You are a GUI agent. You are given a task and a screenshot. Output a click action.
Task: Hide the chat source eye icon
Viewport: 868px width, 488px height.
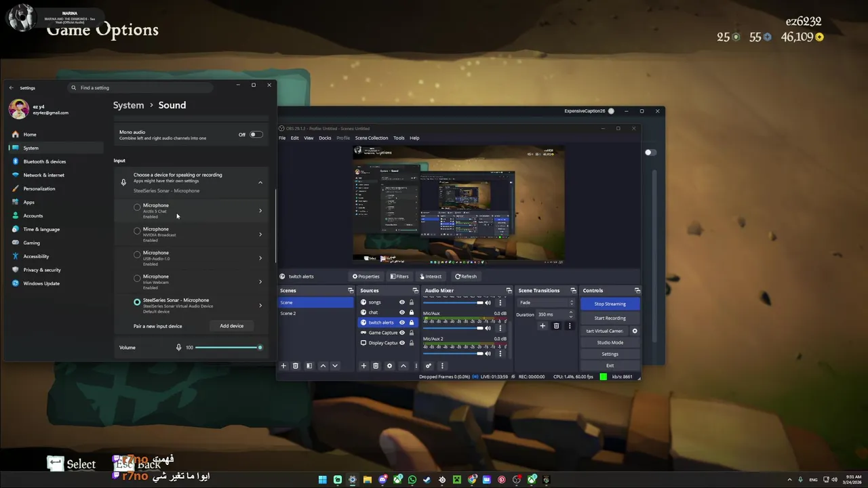pos(402,312)
